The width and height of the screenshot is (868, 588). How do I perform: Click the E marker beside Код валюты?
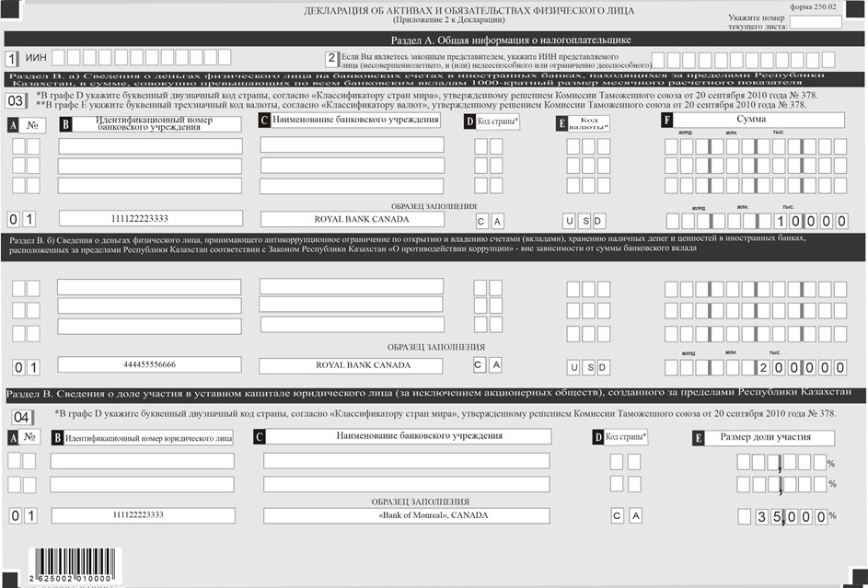[561, 122]
